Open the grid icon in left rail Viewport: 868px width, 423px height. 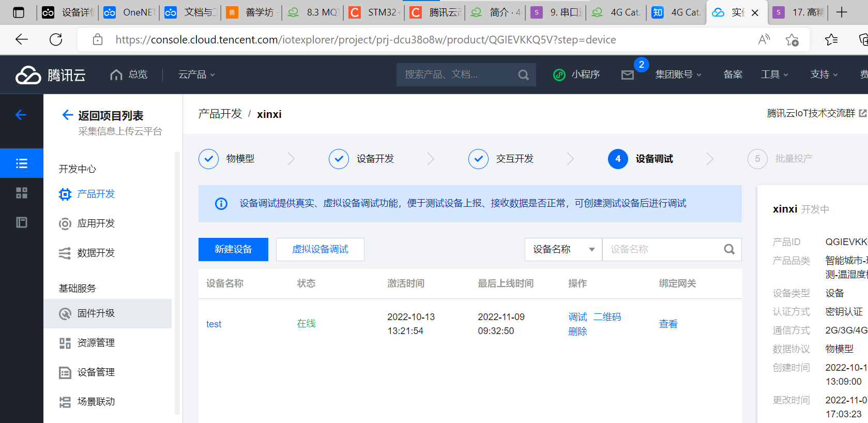pyautogui.click(x=21, y=193)
